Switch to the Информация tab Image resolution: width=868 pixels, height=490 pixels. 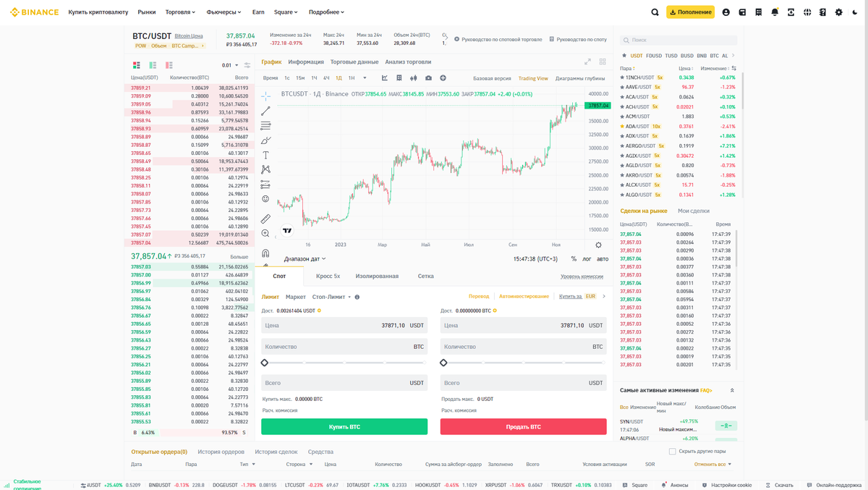point(306,62)
